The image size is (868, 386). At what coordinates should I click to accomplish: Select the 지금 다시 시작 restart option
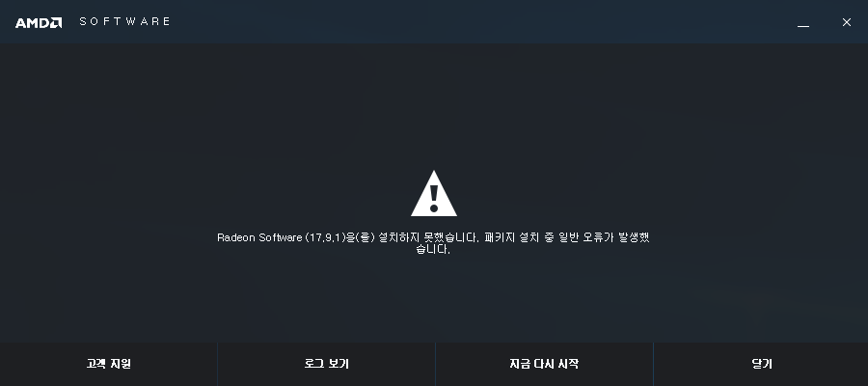(544, 364)
